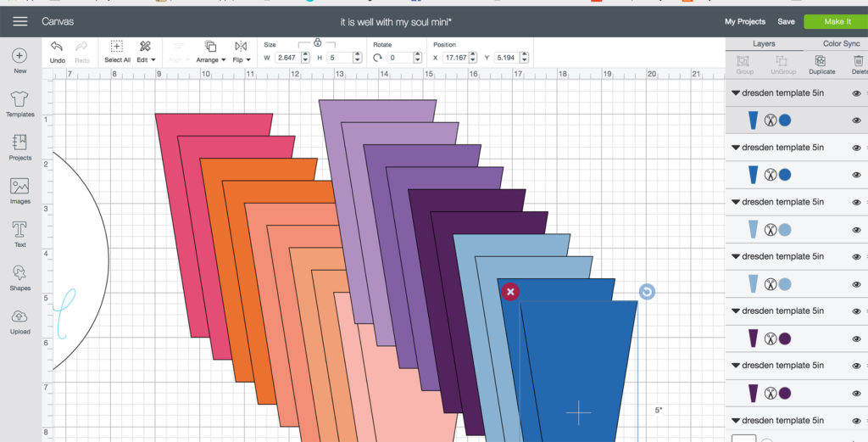Switch to the Color Sync tab

[x=841, y=44]
